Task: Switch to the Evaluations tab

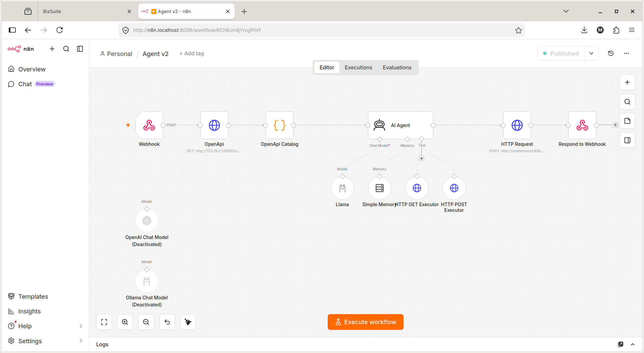Action: 397,67
